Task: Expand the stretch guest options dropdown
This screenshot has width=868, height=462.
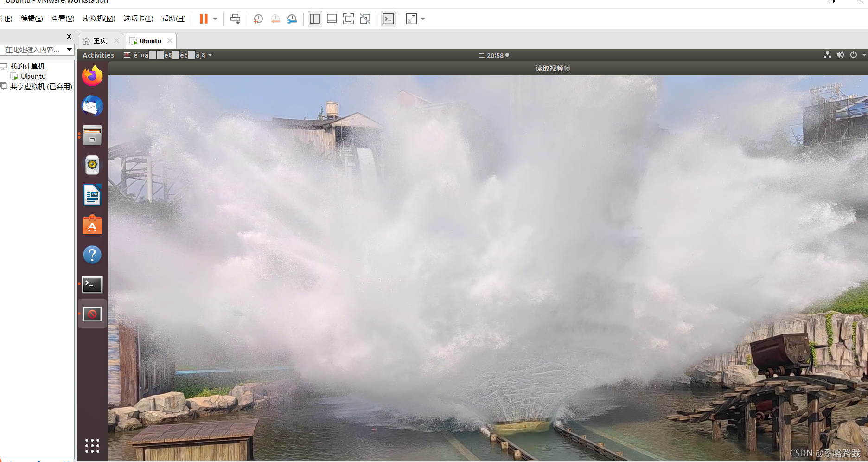Action: coord(423,19)
